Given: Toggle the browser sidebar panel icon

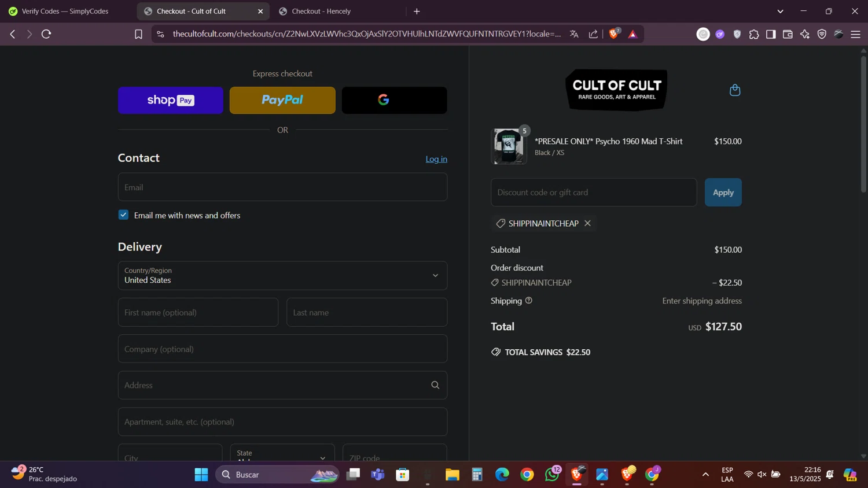Looking at the screenshot, I should [x=771, y=34].
